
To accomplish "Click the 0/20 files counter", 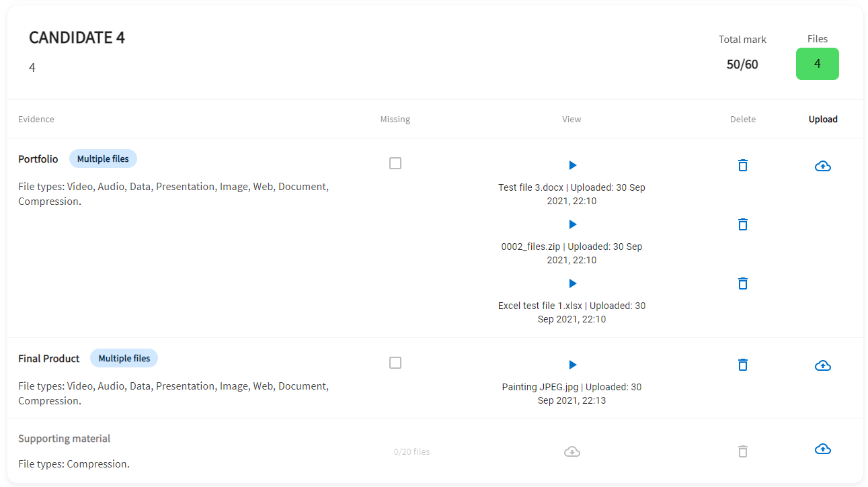I will tap(412, 452).
